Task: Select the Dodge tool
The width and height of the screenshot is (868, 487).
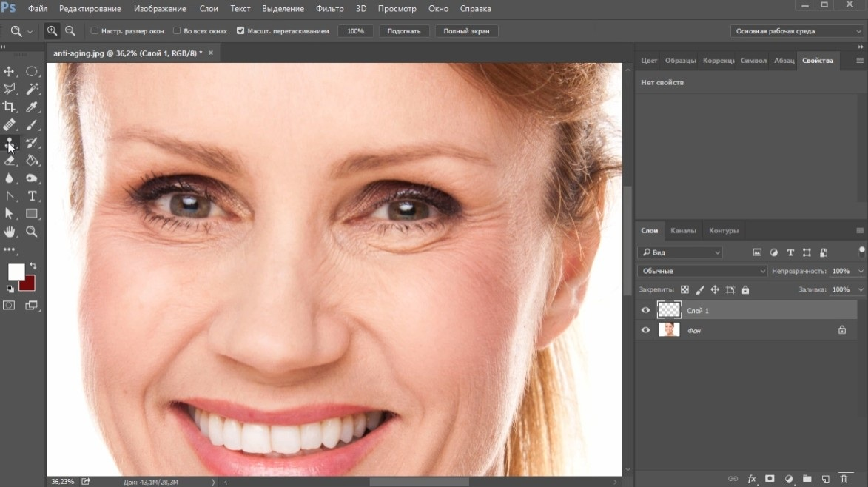Action: pos(32,178)
